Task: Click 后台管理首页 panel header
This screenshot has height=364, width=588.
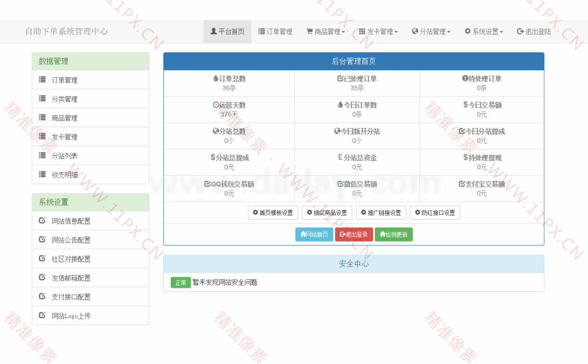Action: [x=353, y=61]
